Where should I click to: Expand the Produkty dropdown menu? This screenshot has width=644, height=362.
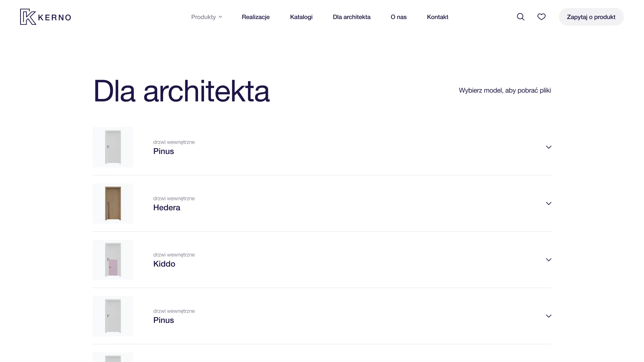click(x=207, y=17)
